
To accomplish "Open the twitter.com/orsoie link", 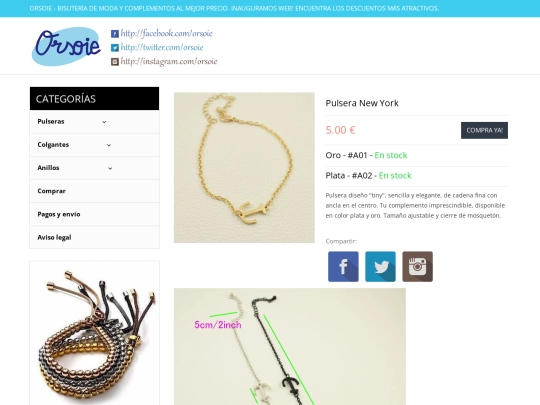I will 162,47.
